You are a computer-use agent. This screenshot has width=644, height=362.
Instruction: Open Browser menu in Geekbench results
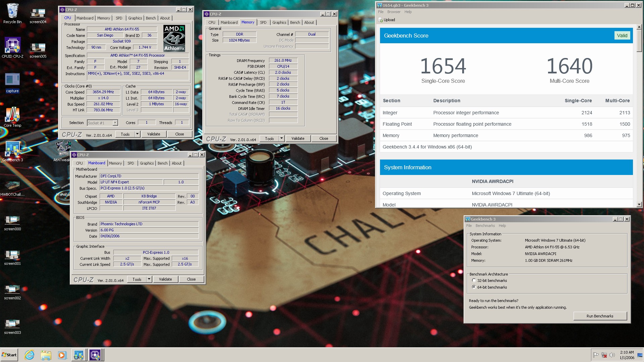click(x=394, y=12)
